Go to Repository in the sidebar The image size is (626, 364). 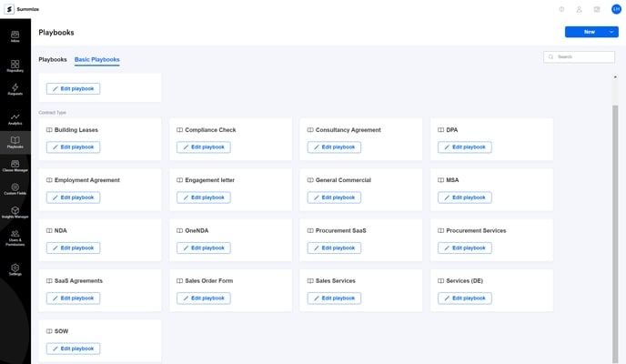(x=15, y=65)
